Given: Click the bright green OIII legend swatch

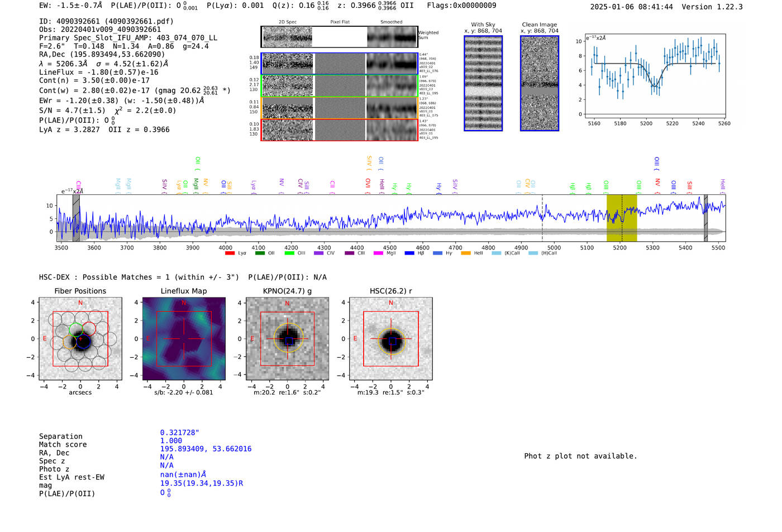Looking at the screenshot, I should [x=289, y=253].
